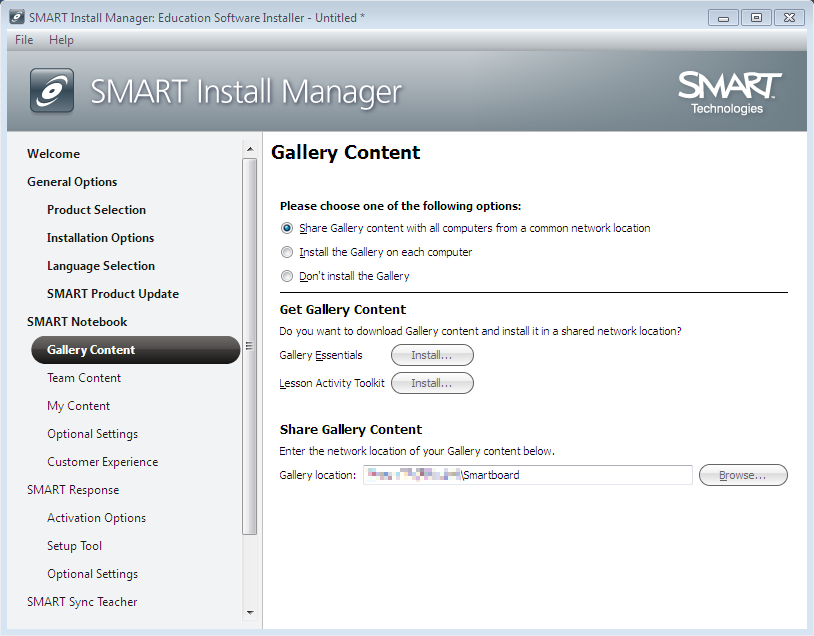The image size is (814, 636).
Task: Click the title bar application icon
Action: coord(15,17)
